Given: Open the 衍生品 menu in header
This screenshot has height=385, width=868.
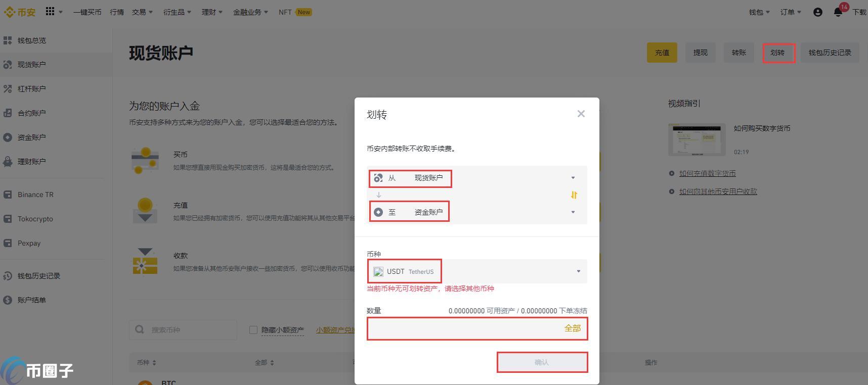Looking at the screenshot, I should 177,12.
